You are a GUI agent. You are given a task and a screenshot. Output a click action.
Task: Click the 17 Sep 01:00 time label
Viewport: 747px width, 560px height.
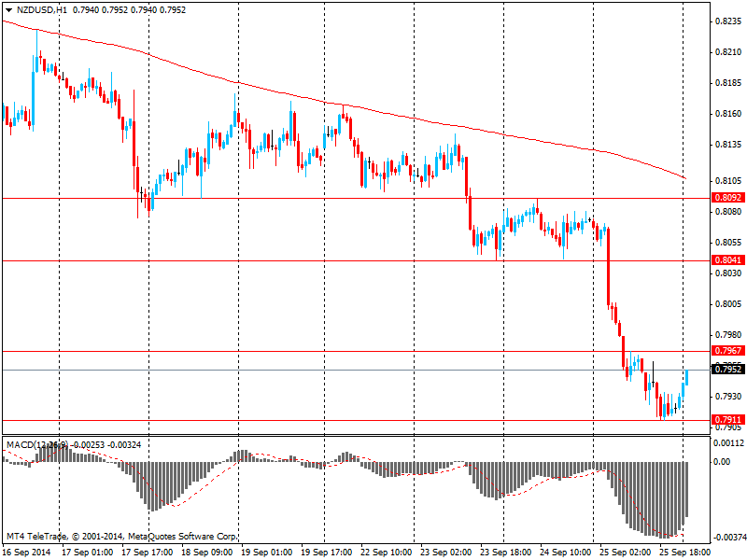(x=88, y=553)
